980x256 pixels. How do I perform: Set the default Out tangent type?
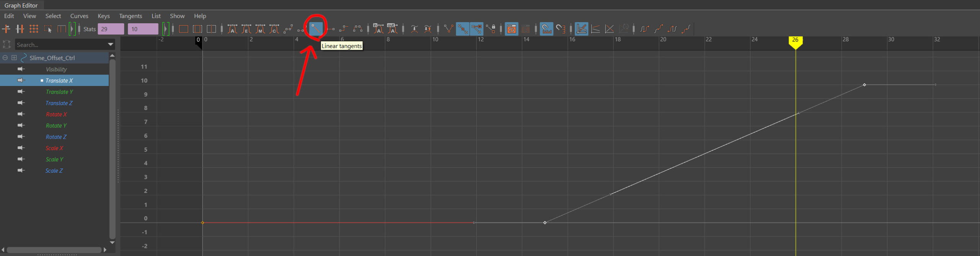click(x=392, y=29)
